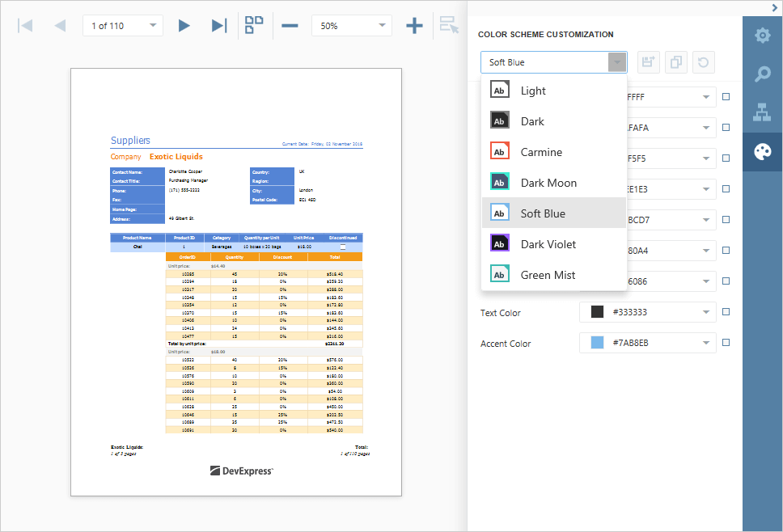Select the Carmine color scheme
This screenshot has height=532, width=783.
[541, 152]
